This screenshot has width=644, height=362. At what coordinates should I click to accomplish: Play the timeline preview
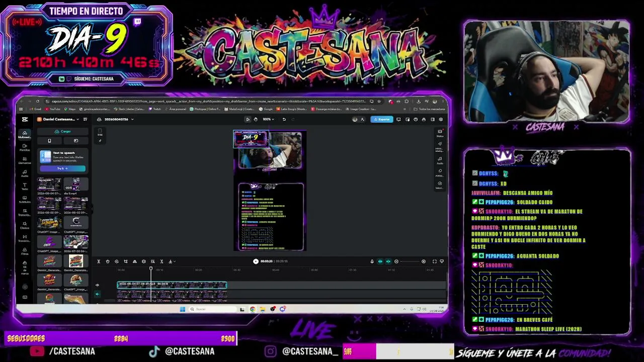click(x=256, y=261)
